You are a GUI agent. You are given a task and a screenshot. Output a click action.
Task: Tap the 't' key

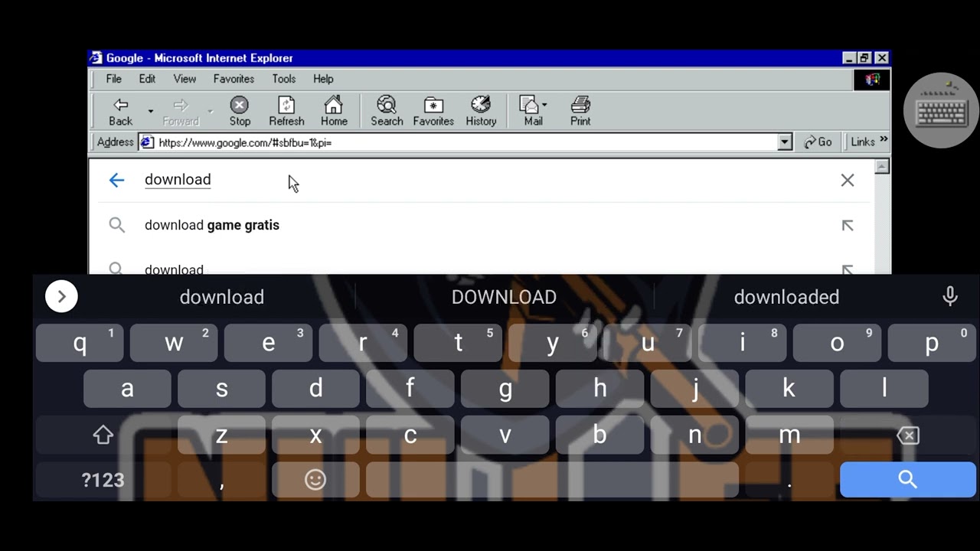click(458, 343)
